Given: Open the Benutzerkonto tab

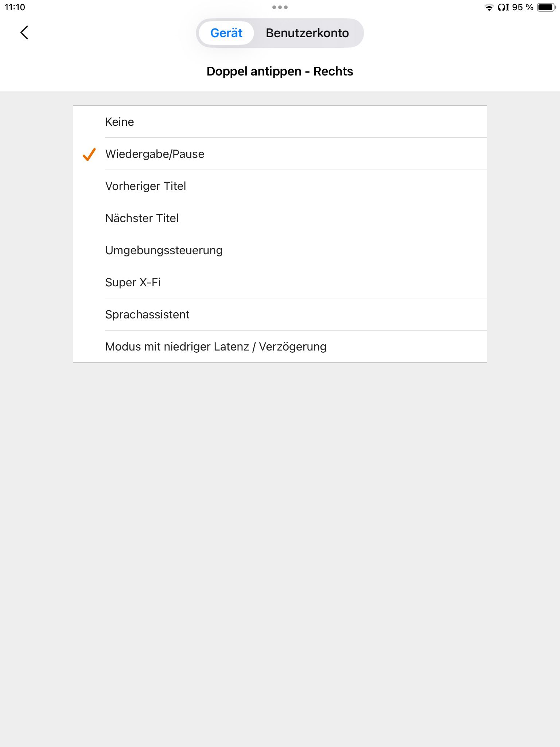Looking at the screenshot, I should pyautogui.click(x=307, y=33).
